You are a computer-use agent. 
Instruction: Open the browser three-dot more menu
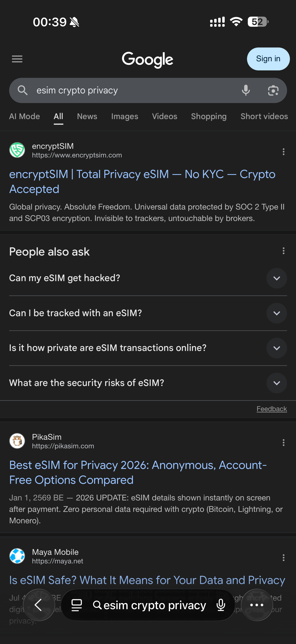coord(257,605)
